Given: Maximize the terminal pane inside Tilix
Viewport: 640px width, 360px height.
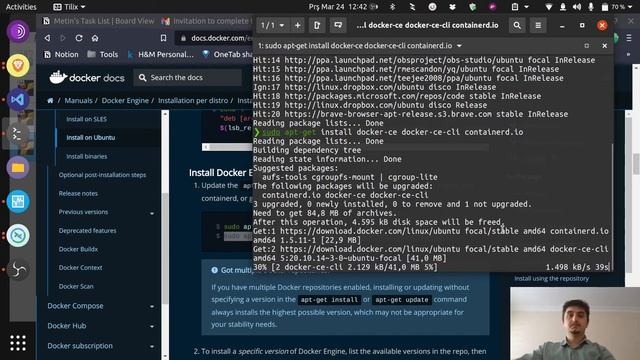Looking at the screenshot, I should [587, 46].
